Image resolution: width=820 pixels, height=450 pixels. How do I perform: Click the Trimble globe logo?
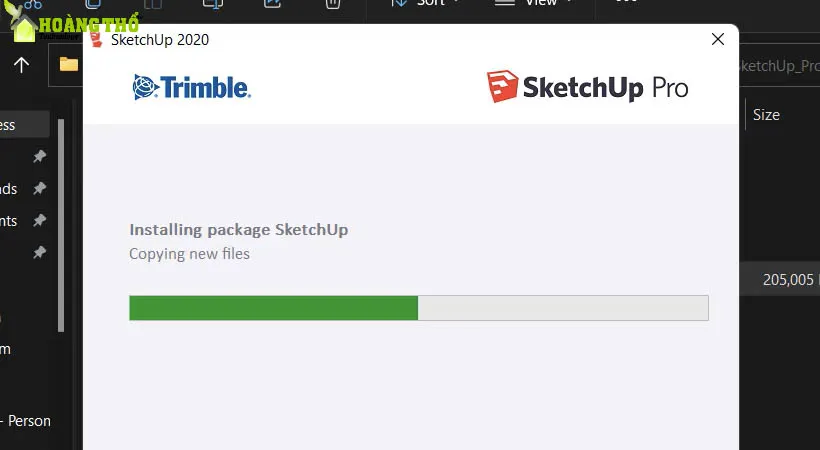point(144,88)
